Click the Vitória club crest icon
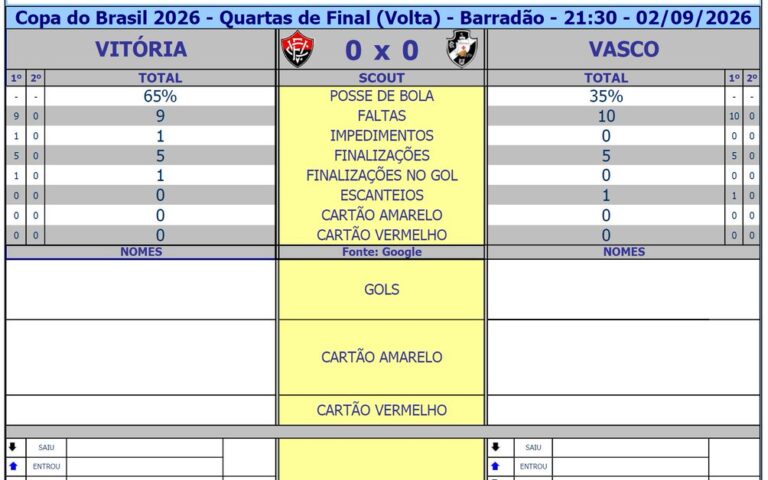Viewport: 768px width, 480px height. pyautogui.click(x=297, y=49)
